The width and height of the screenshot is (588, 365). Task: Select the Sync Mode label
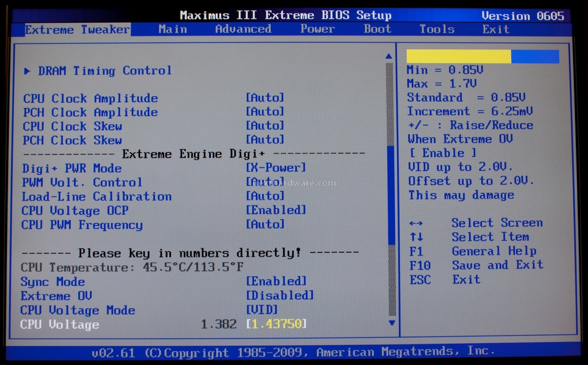[x=53, y=282]
